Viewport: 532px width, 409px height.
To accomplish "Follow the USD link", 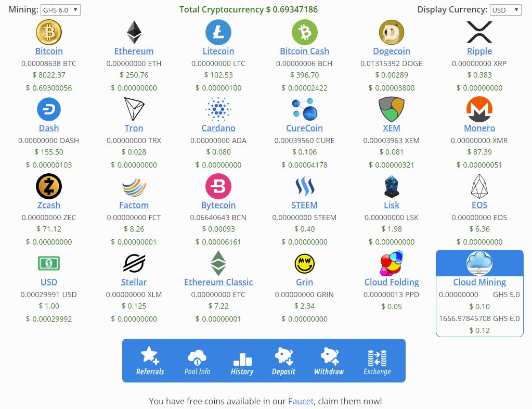I will point(49,283).
